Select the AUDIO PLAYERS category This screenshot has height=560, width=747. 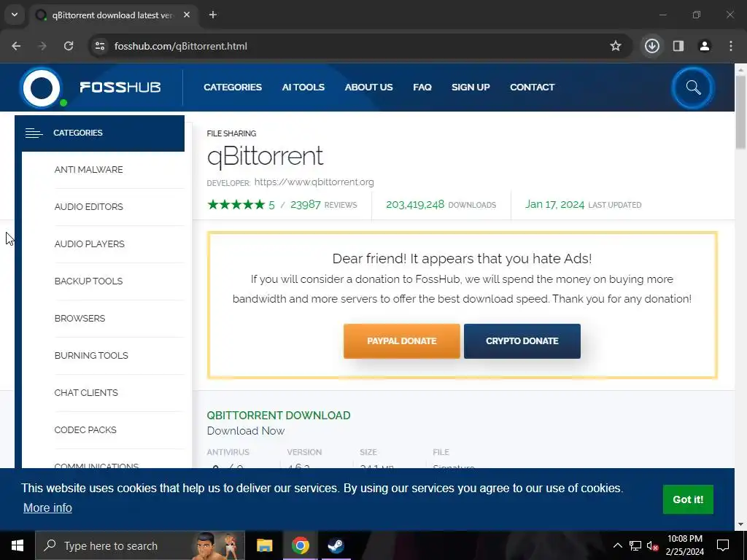coord(89,244)
